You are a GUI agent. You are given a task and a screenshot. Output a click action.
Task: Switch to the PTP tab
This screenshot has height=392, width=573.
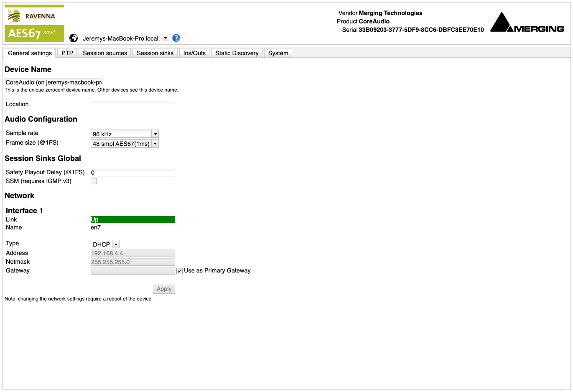67,53
